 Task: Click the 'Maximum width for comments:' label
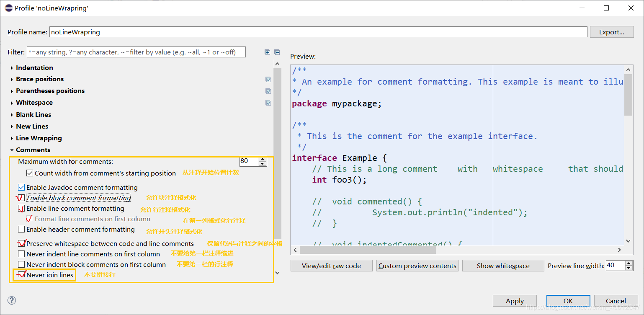pyautogui.click(x=66, y=161)
